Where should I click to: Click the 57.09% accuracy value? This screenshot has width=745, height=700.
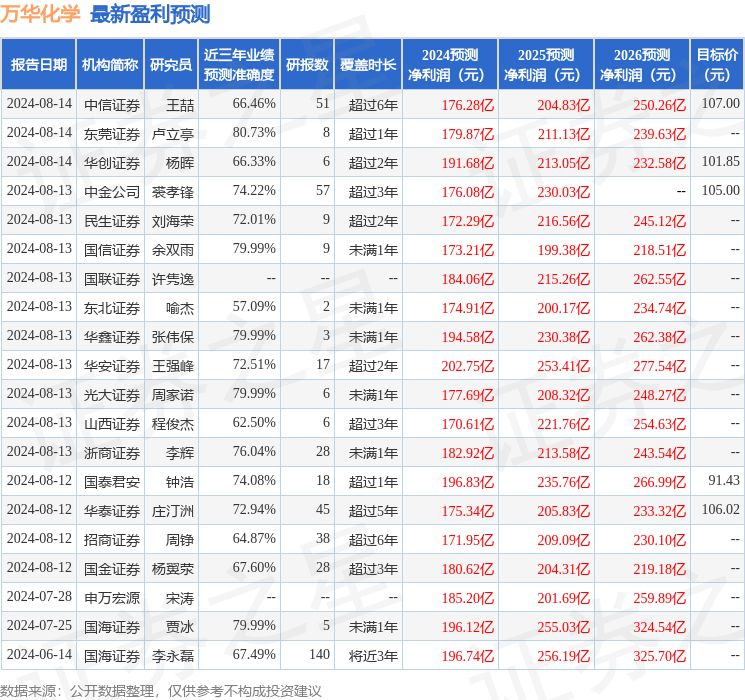[254, 306]
